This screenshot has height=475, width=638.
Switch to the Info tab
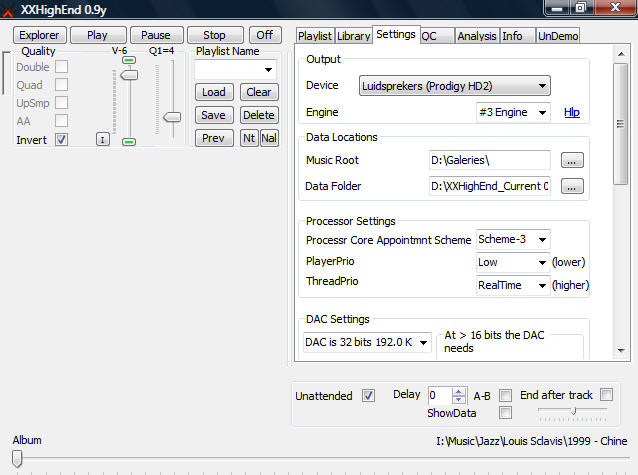[517, 36]
